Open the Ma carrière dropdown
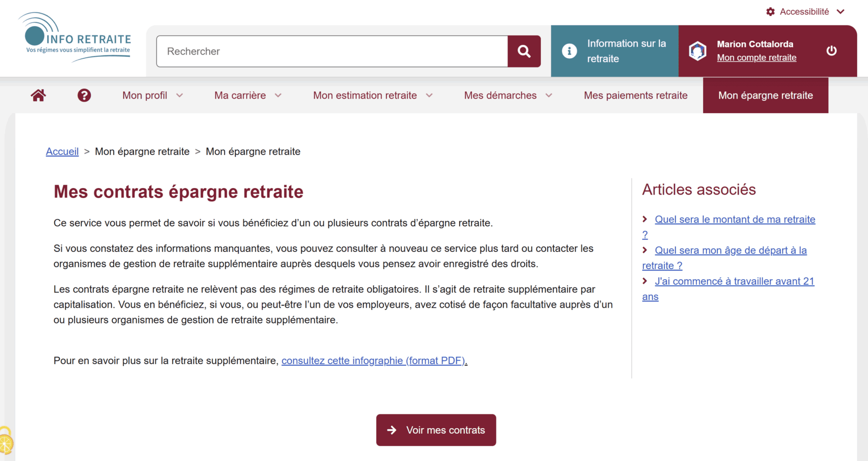This screenshot has height=461, width=868. pyautogui.click(x=248, y=95)
